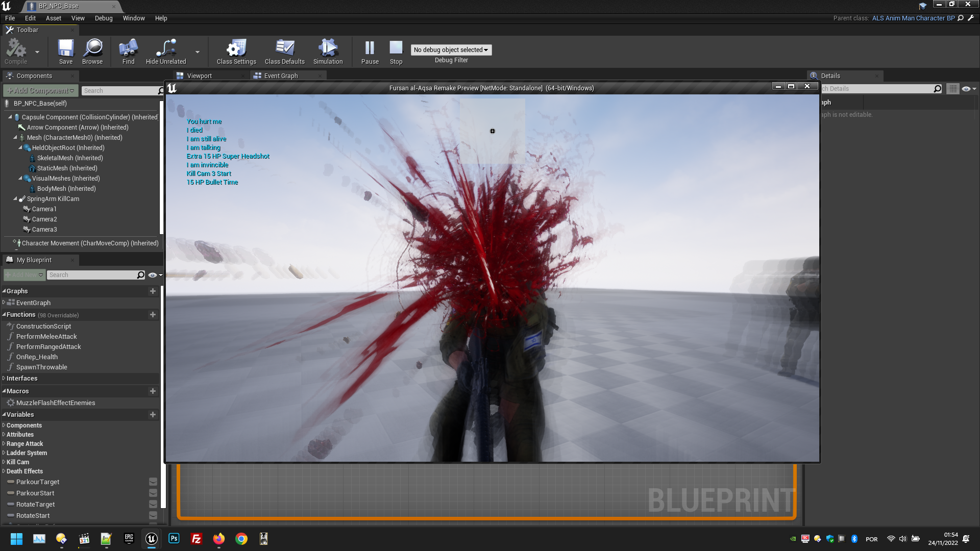Toggle Hide Unrelated nodes
The width and height of the screenshot is (980, 551).
point(166,52)
